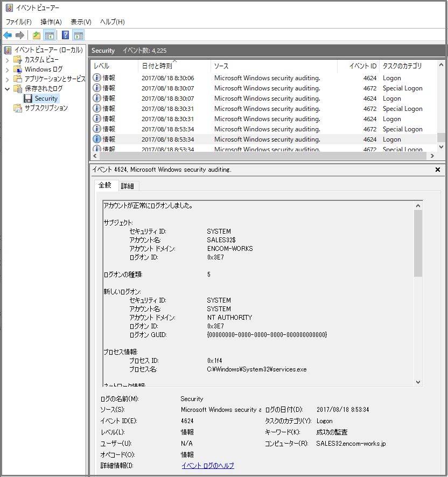
Task: Click the ENCOM-WORKS account domain value
Action: tap(230, 249)
